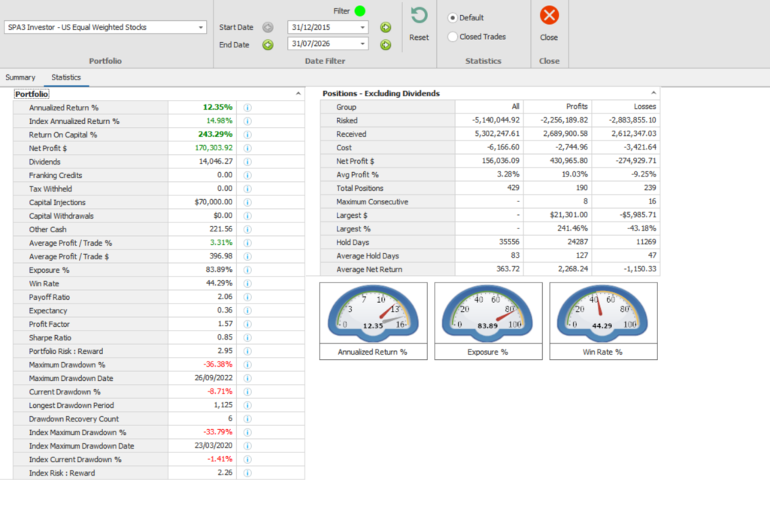
Task: Open the End Date calendar dropdown
Action: tap(362, 44)
